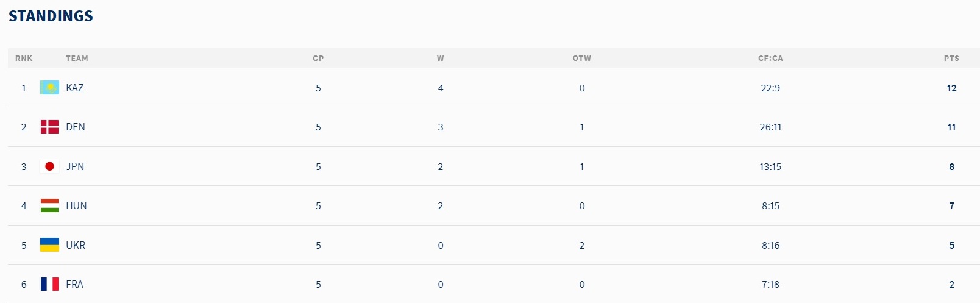Click the France flag icon

point(49,284)
